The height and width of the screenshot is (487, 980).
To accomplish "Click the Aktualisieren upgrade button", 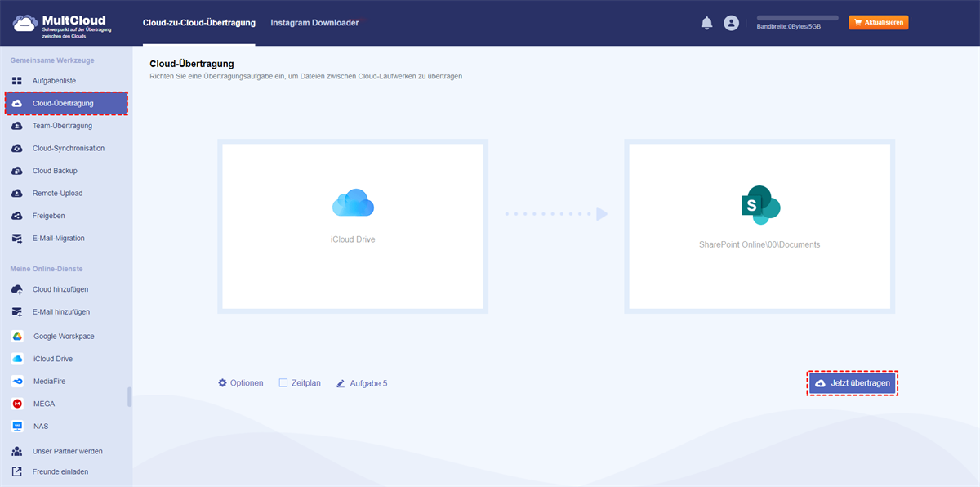I will click(x=879, y=22).
